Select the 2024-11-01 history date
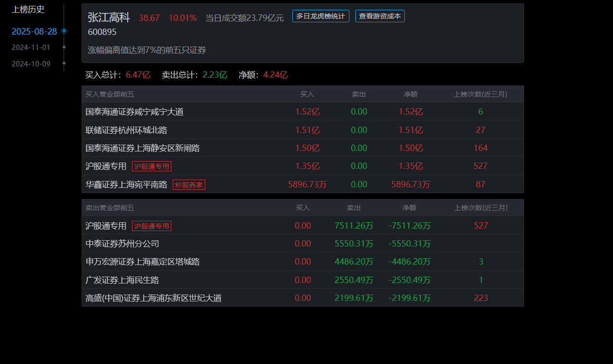Screen dimensions: 613x364 pos(31,48)
